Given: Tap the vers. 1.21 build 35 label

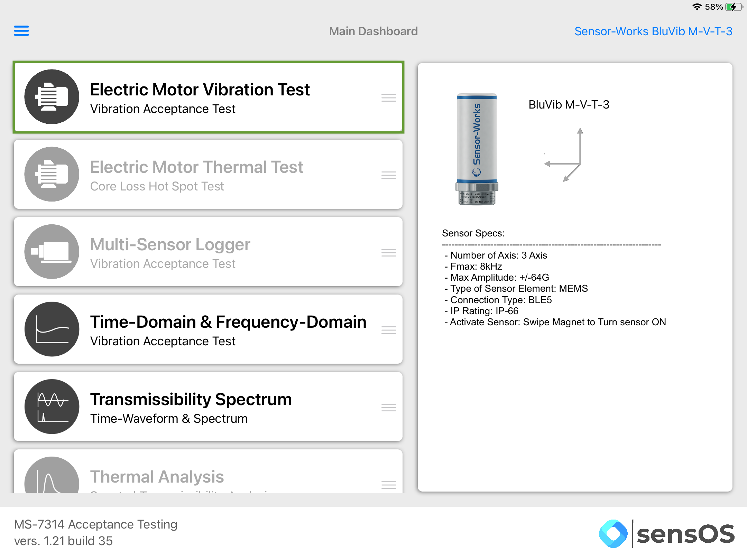Looking at the screenshot, I should (x=64, y=541).
